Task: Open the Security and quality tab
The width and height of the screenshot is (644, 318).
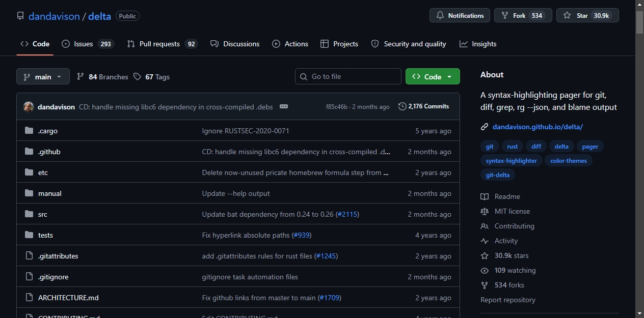Action: (x=409, y=44)
